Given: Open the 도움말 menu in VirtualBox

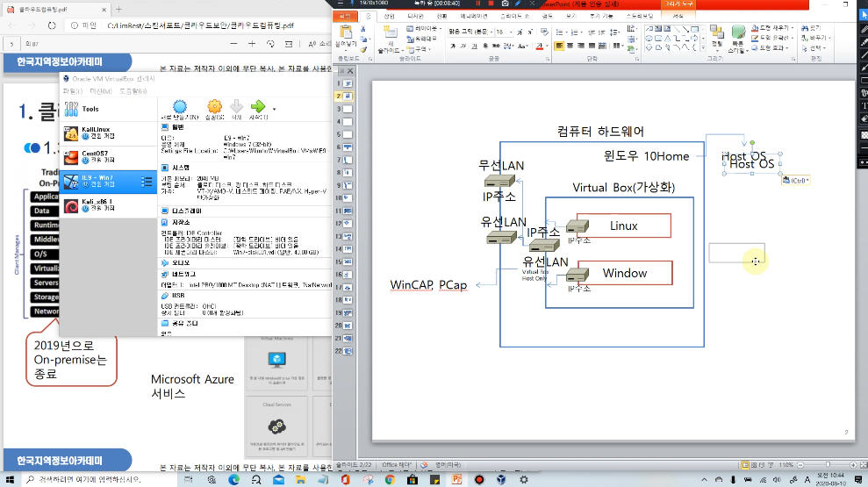Looking at the screenshot, I should pyautogui.click(x=133, y=90).
